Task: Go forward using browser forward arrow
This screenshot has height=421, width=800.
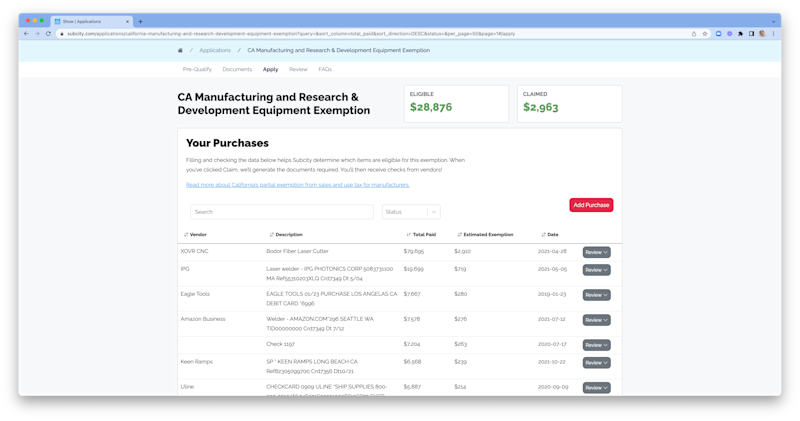Action: [37, 34]
